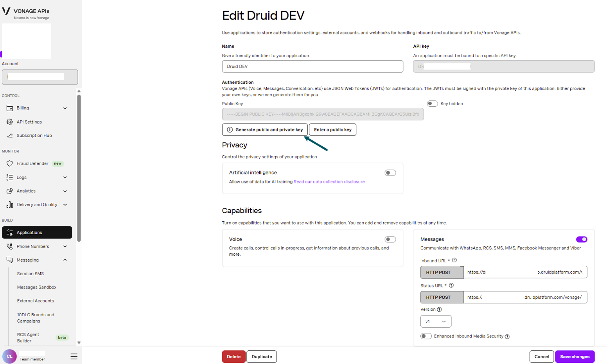Click the Enter a public key button
Image resolution: width=607 pixels, height=364 pixels.
(x=333, y=130)
